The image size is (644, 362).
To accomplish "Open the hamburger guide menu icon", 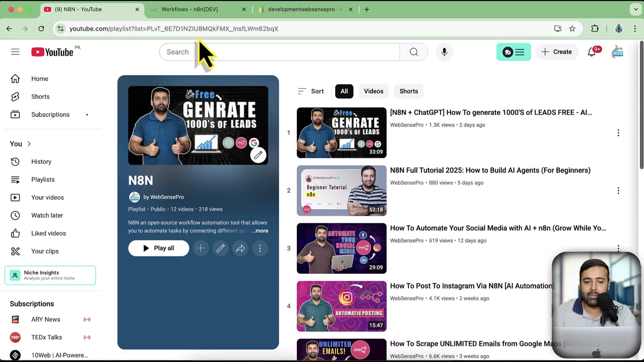I will [15, 52].
